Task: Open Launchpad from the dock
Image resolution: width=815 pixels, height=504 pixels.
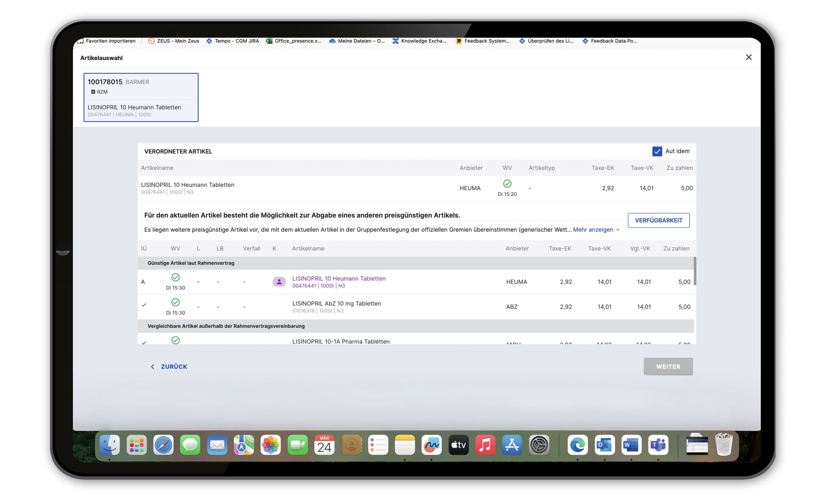Action: (137, 445)
